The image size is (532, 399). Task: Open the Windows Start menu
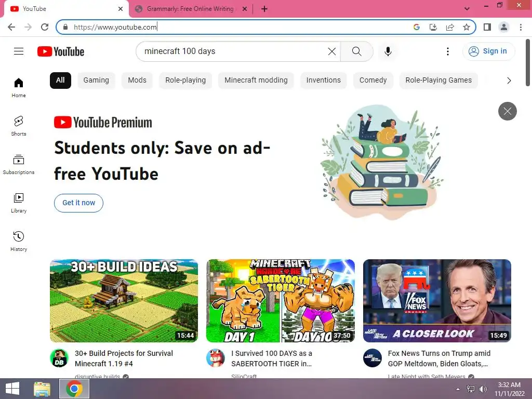pos(12,389)
